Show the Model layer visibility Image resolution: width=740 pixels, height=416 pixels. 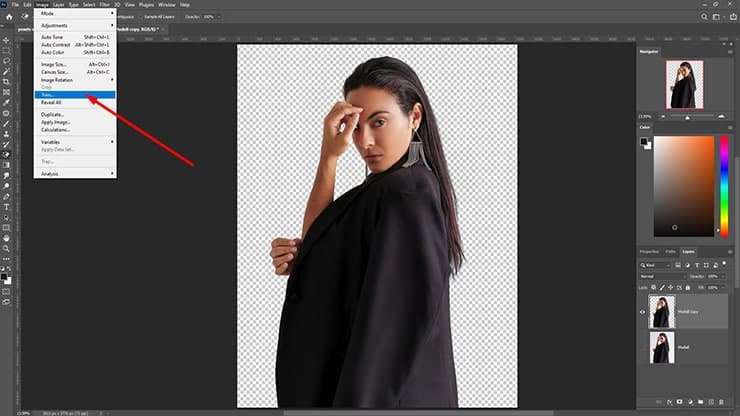pos(642,347)
